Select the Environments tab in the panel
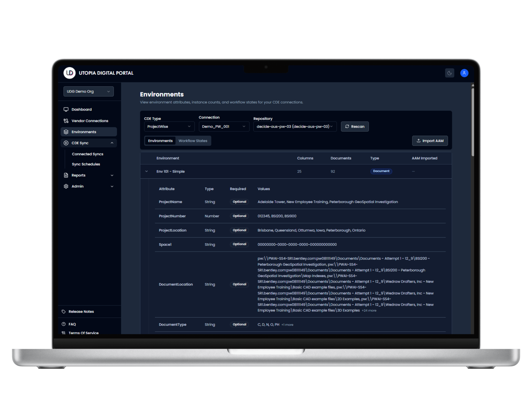The width and height of the screenshot is (532, 399). coord(160,141)
